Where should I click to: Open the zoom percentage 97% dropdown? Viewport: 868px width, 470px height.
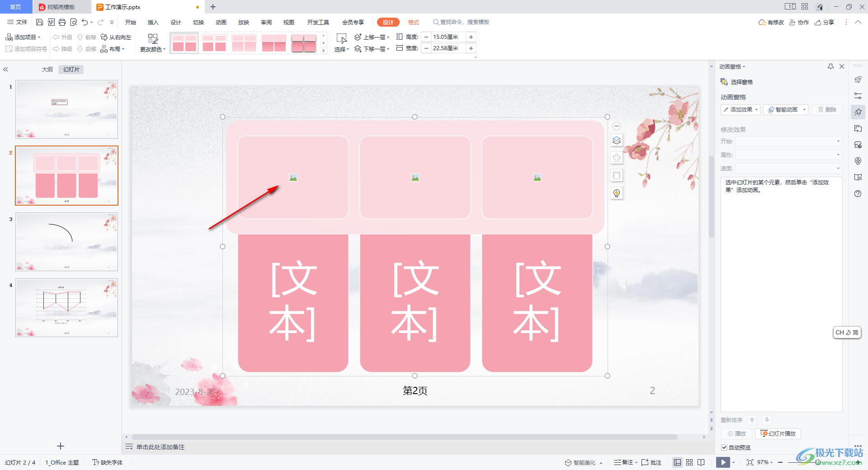[x=765, y=462]
